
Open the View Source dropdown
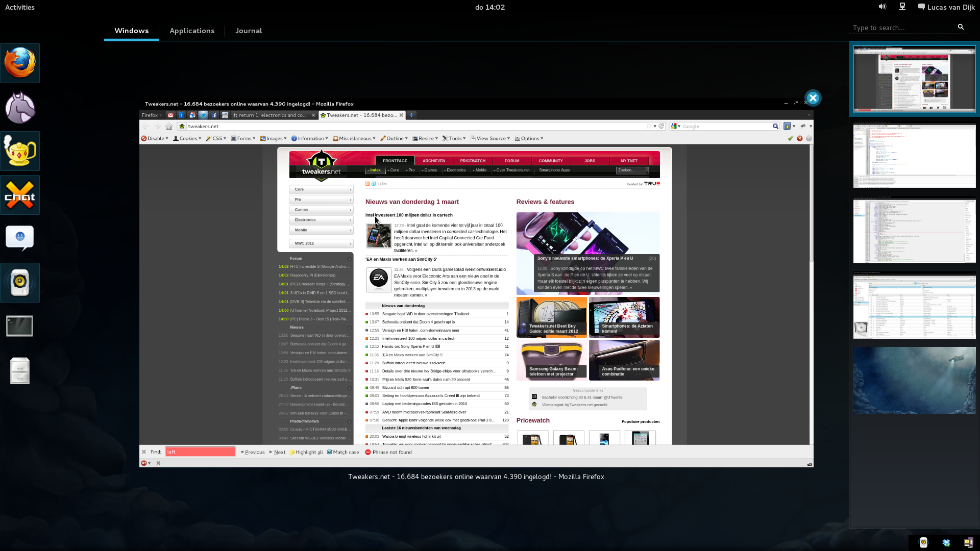491,138
